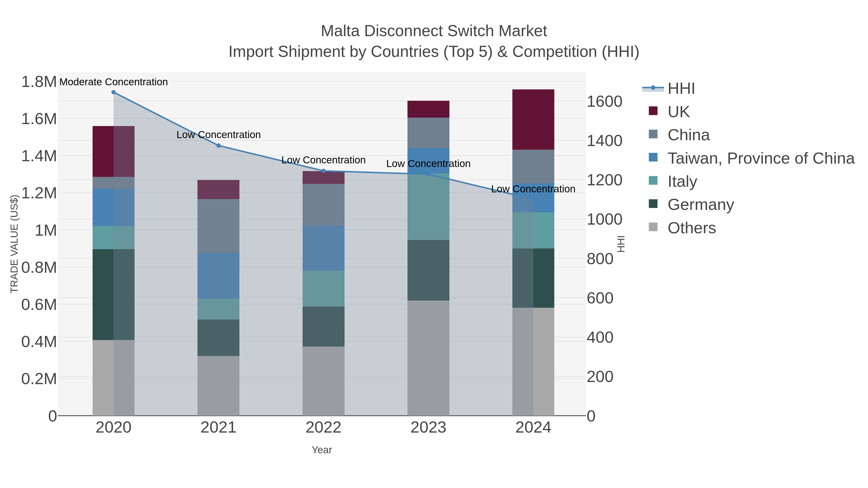868x488 pixels.
Task: Click the 2023 Italy bar segment
Action: (x=428, y=207)
